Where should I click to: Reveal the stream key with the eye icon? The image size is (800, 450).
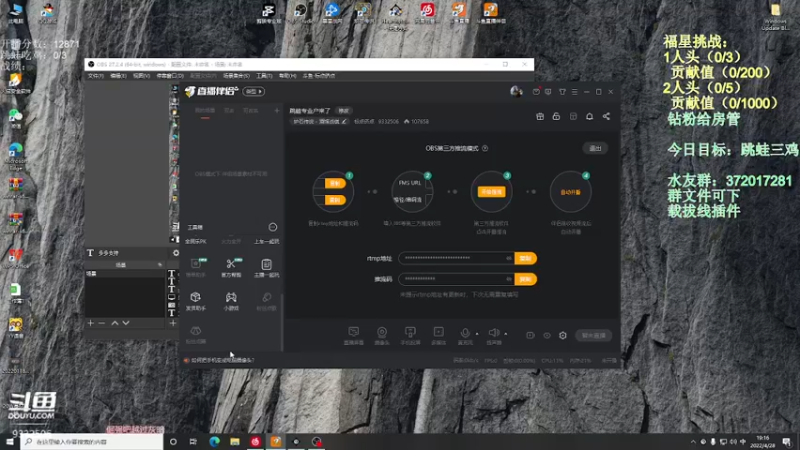pos(508,279)
